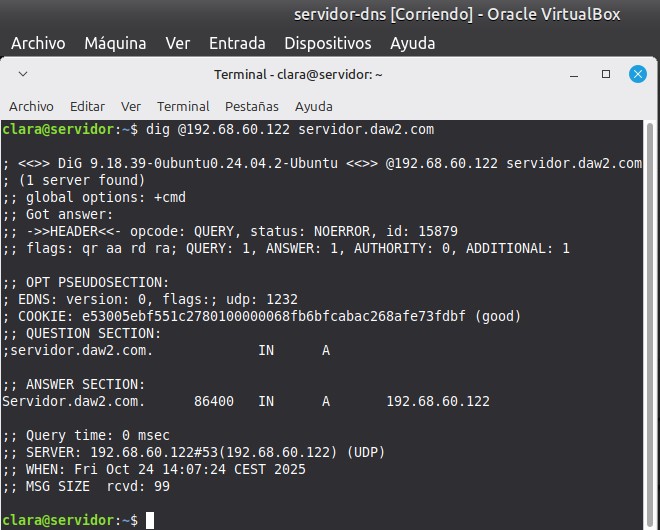660x530 pixels.
Task: Open the Terminal's Ayuda menu
Action: point(314,106)
